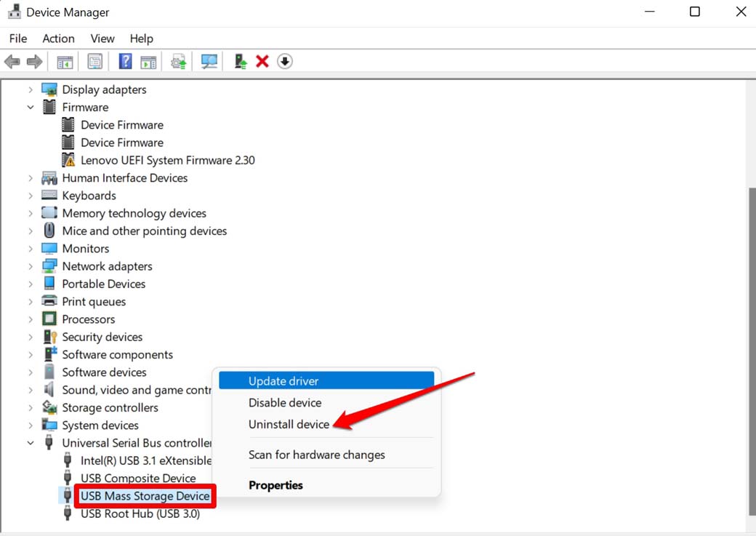The height and width of the screenshot is (536, 756).
Task: Select USB Root Hub (USB 3.0)
Action: click(x=140, y=513)
